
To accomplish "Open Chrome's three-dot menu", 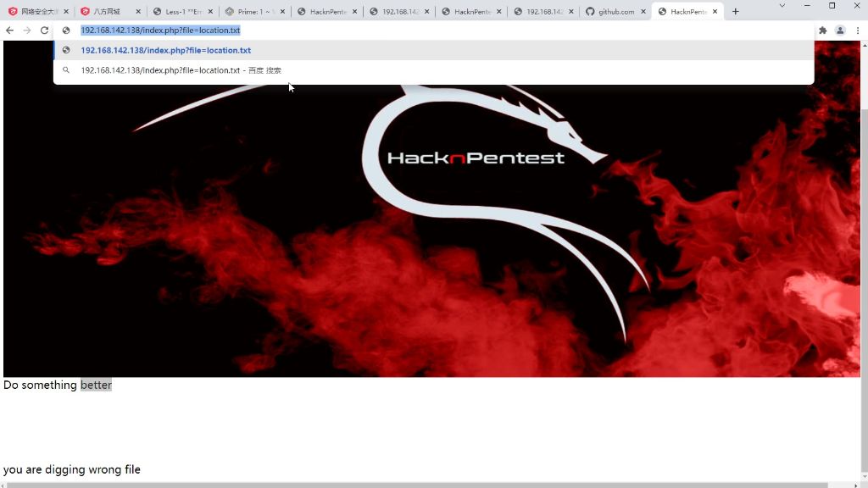I will pyautogui.click(x=858, y=30).
